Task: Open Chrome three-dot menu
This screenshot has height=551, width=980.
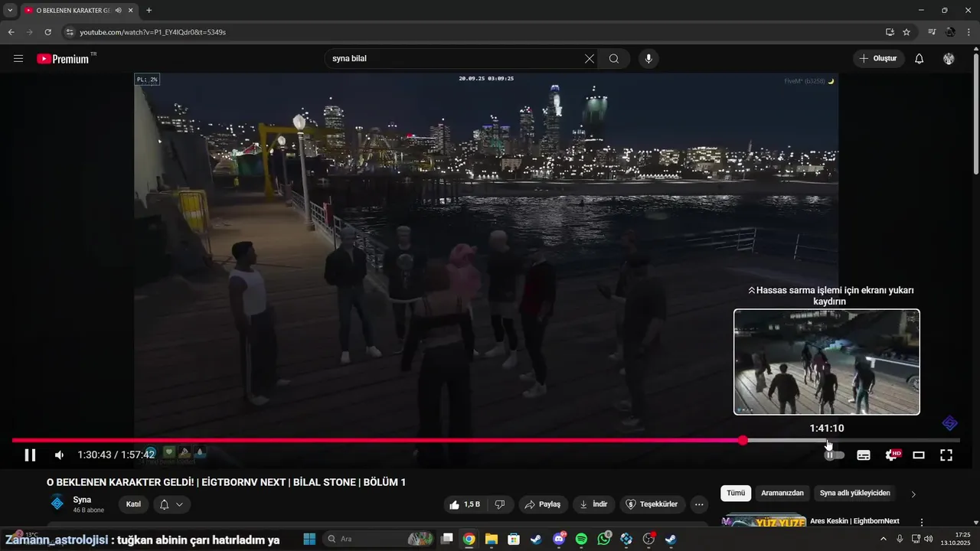Action: pos(969,32)
